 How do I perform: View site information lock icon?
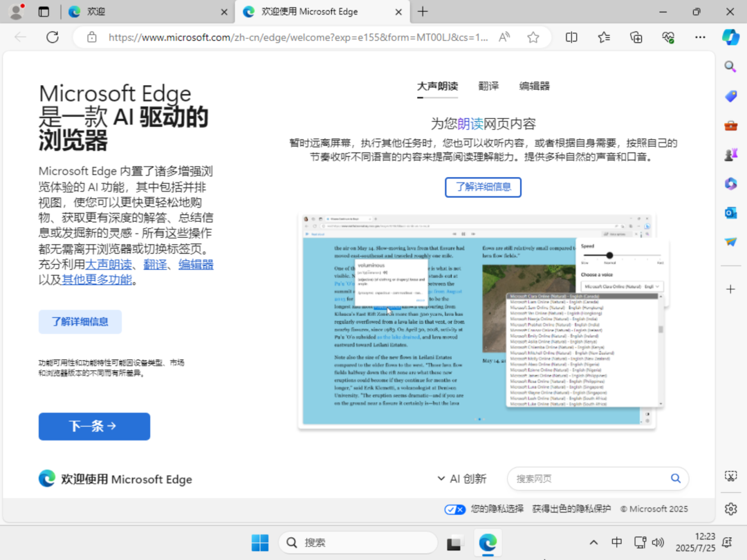pos(92,37)
